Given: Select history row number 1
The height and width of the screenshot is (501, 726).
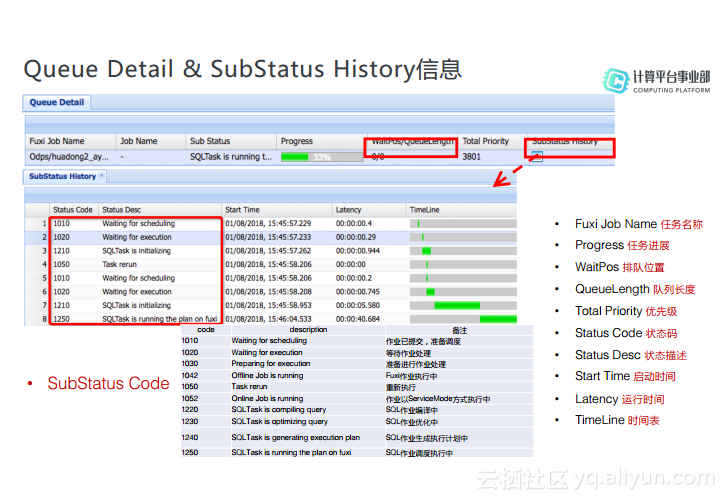Looking at the screenshot, I should pyautogui.click(x=270, y=223).
